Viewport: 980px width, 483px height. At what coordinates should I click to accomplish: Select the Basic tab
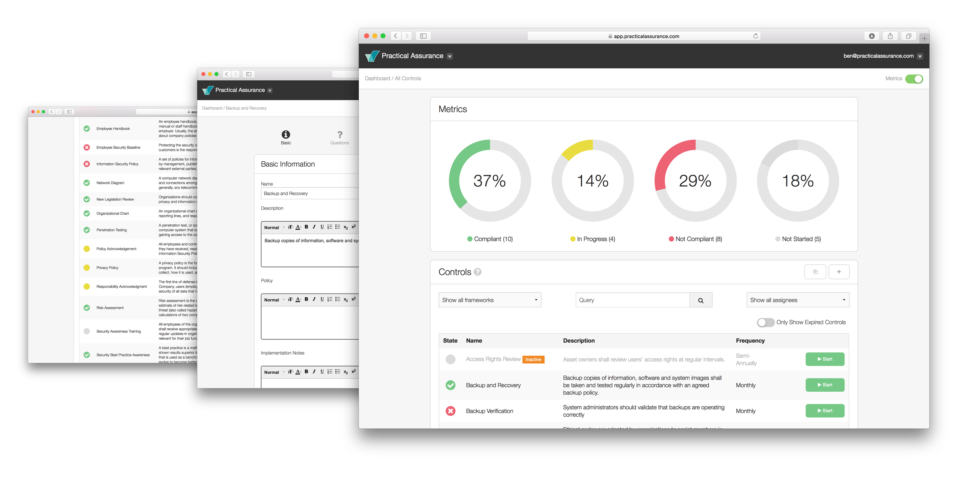click(x=286, y=138)
